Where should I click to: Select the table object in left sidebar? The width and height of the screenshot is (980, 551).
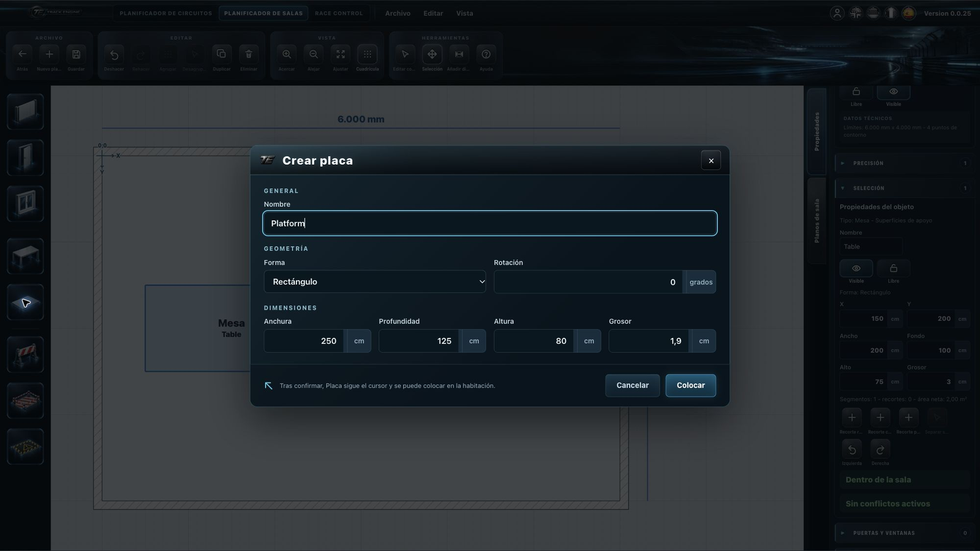[25, 256]
